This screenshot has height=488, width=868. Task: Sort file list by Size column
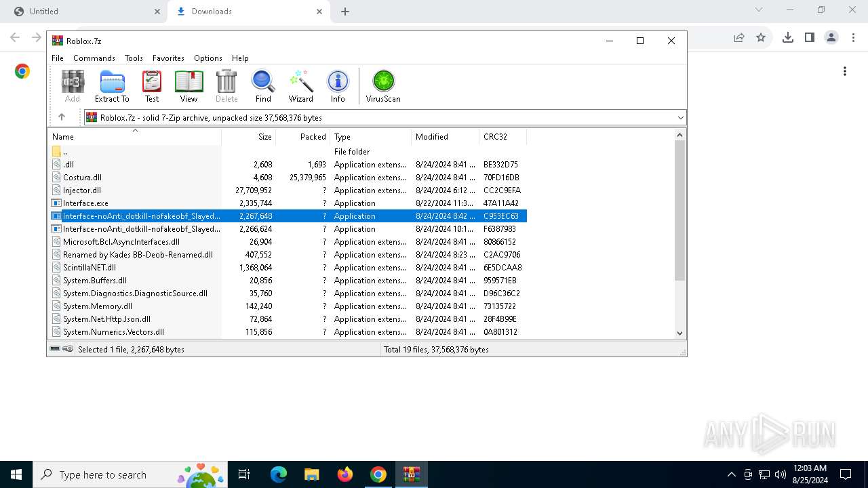[248, 136]
